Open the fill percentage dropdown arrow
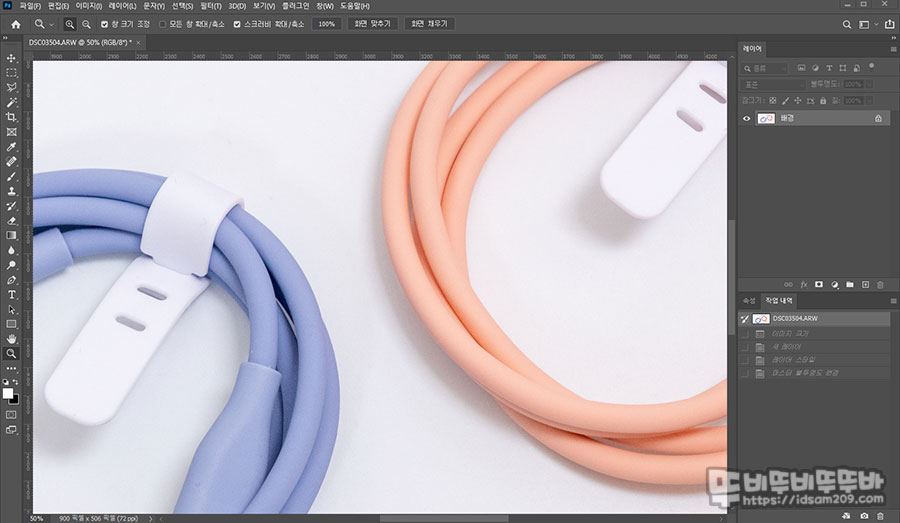Viewport: 900px width, 523px height. pos(870,100)
